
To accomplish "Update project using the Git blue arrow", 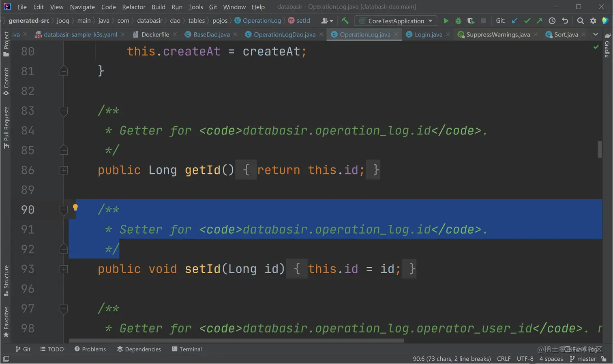I will tap(514, 21).
